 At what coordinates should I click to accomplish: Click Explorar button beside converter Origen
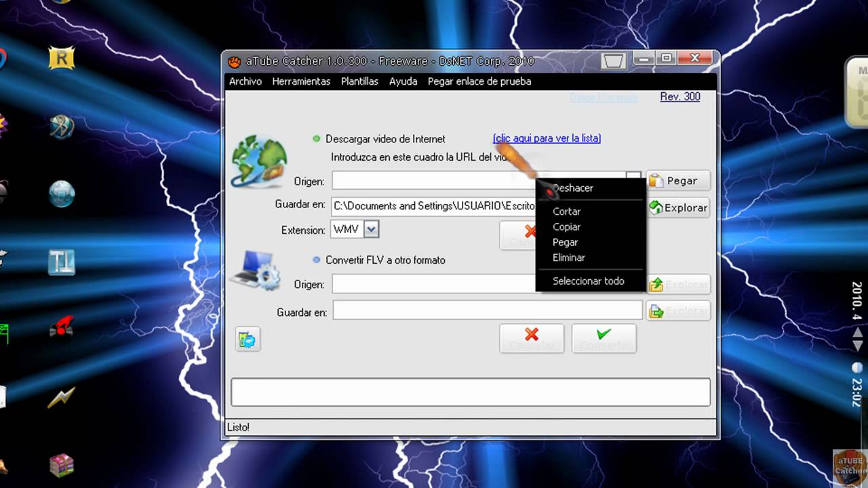[678, 285]
